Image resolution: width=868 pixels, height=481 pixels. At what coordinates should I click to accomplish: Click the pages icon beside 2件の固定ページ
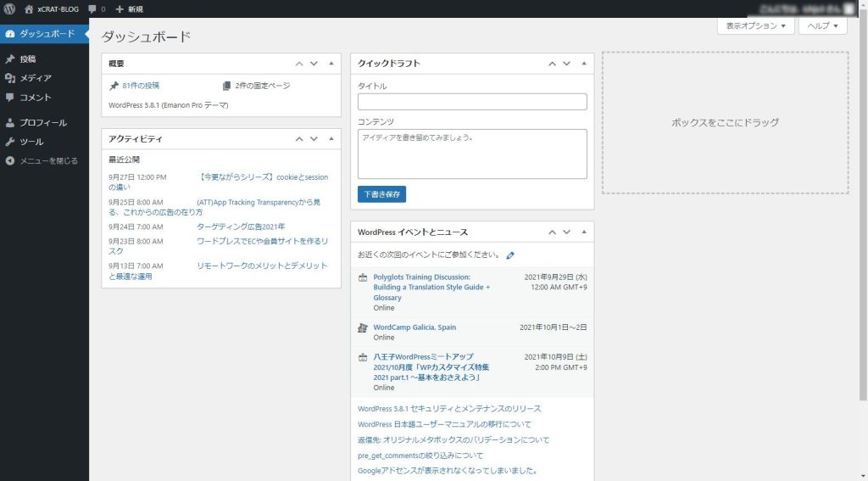coord(226,86)
